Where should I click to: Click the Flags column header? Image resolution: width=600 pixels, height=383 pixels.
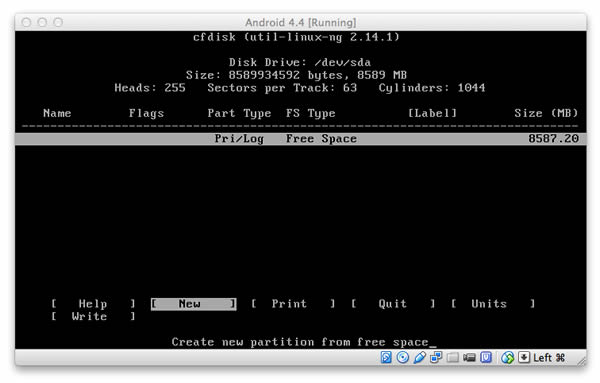coord(146,113)
